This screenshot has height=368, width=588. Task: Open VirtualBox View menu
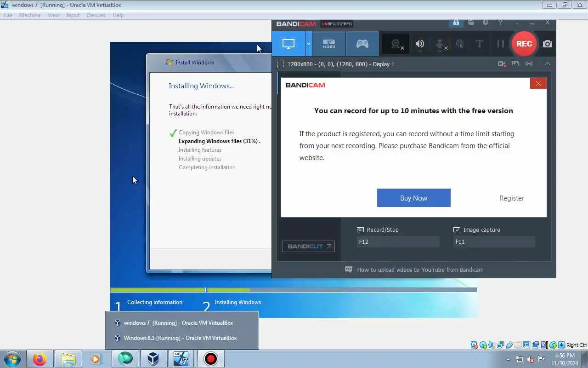pos(53,15)
